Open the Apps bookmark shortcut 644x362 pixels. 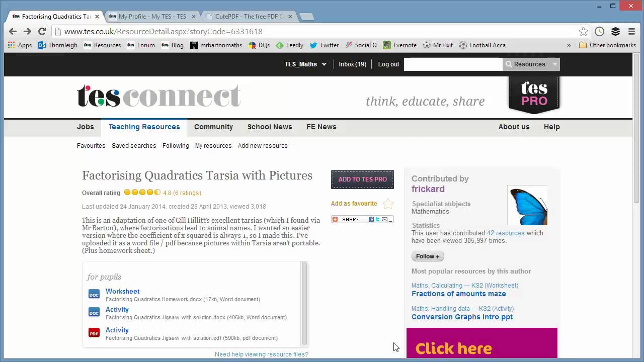tap(20, 45)
